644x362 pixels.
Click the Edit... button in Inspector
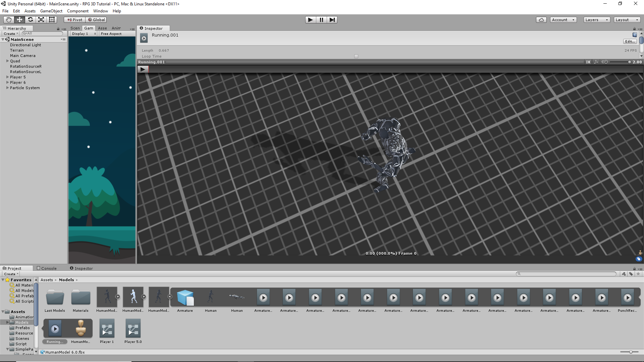click(x=630, y=42)
